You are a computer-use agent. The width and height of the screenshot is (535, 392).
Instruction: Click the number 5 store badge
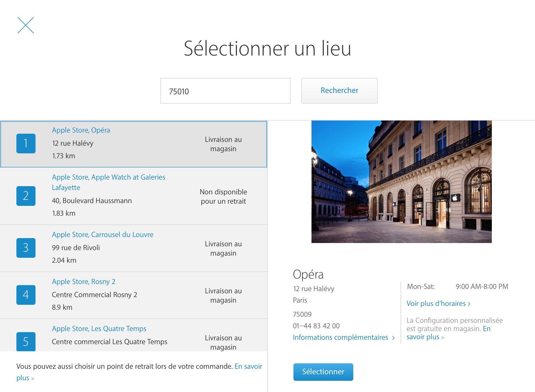26,341
